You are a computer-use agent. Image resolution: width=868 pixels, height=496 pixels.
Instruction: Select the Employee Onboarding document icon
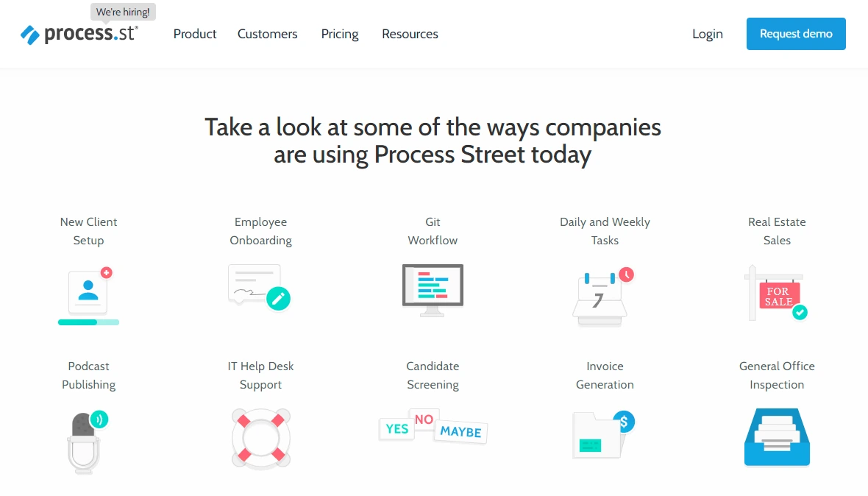click(x=260, y=289)
